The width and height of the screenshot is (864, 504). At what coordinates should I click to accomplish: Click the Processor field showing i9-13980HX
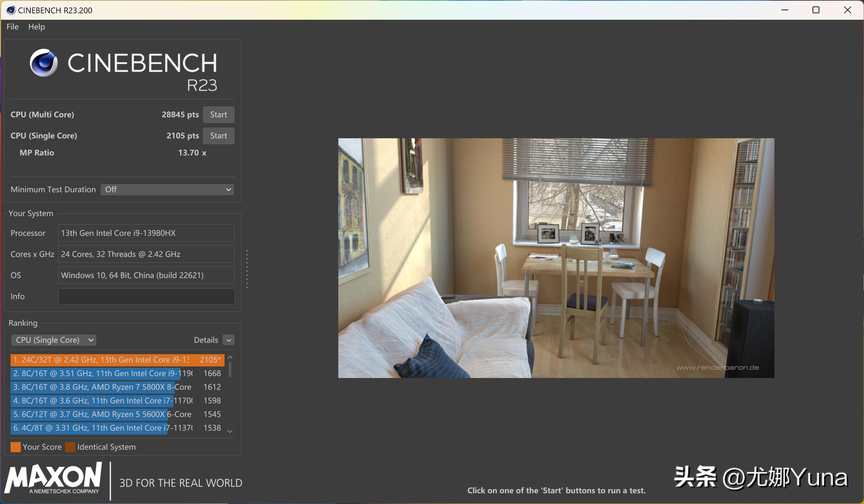click(146, 233)
